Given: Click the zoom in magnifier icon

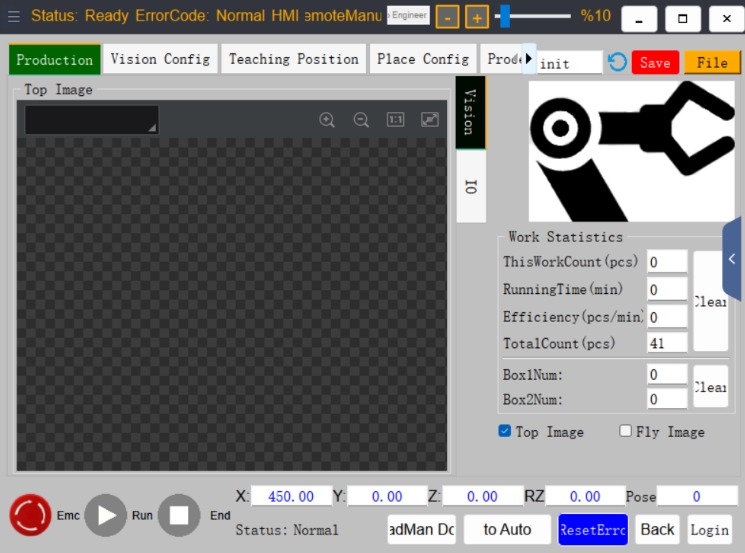Looking at the screenshot, I should point(327,120).
